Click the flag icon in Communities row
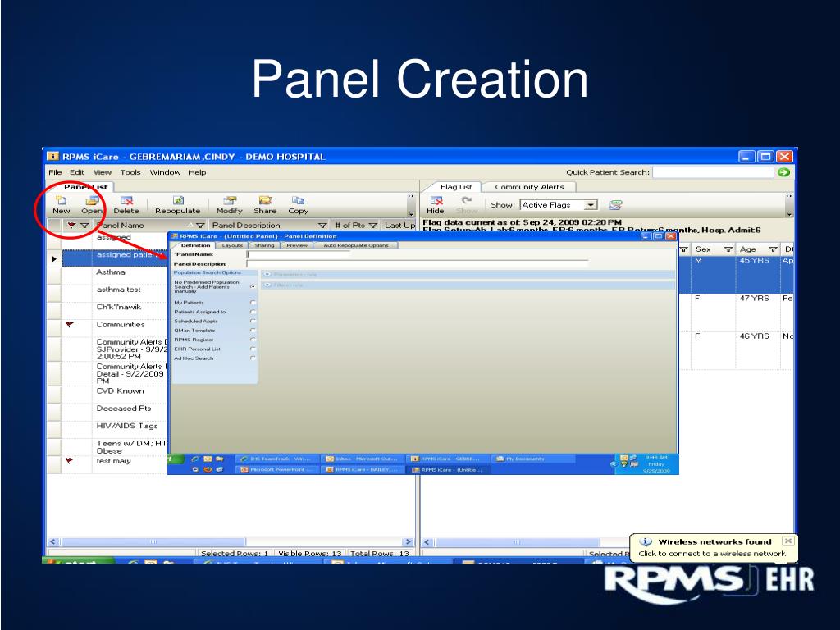 tap(69, 324)
